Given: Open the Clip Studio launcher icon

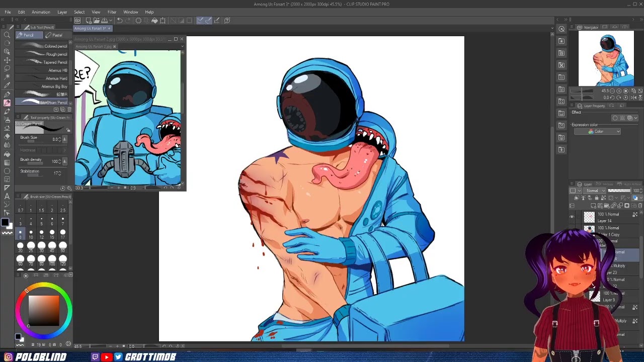Looking at the screenshot, I should point(77,21).
